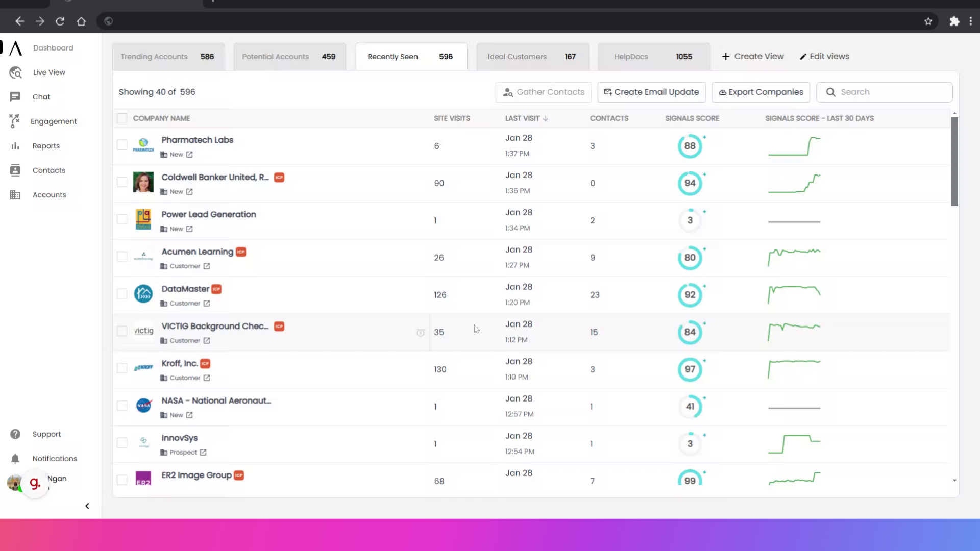Image resolution: width=980 pixels, height=551 pixels.
Task: Open the Ngan user profile avatar
Action: (x=15, y=482)
